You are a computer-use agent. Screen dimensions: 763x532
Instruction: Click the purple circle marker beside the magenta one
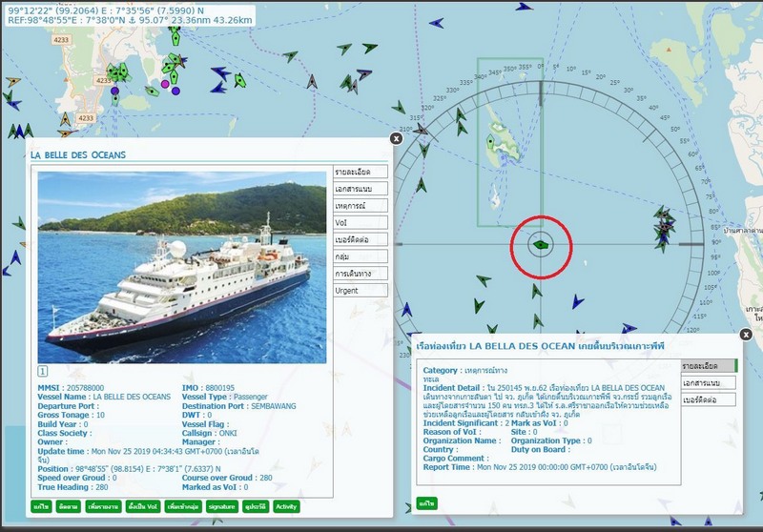coord(175,91)
